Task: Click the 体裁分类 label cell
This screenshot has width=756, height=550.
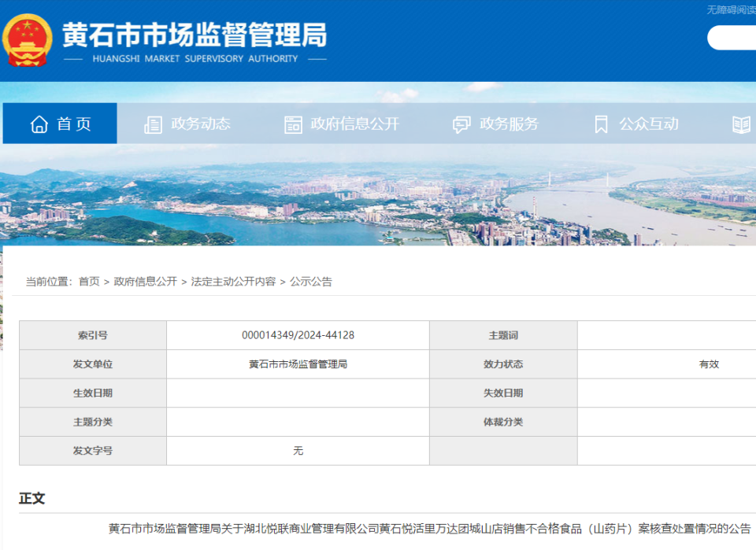Action: click(503, 422)
